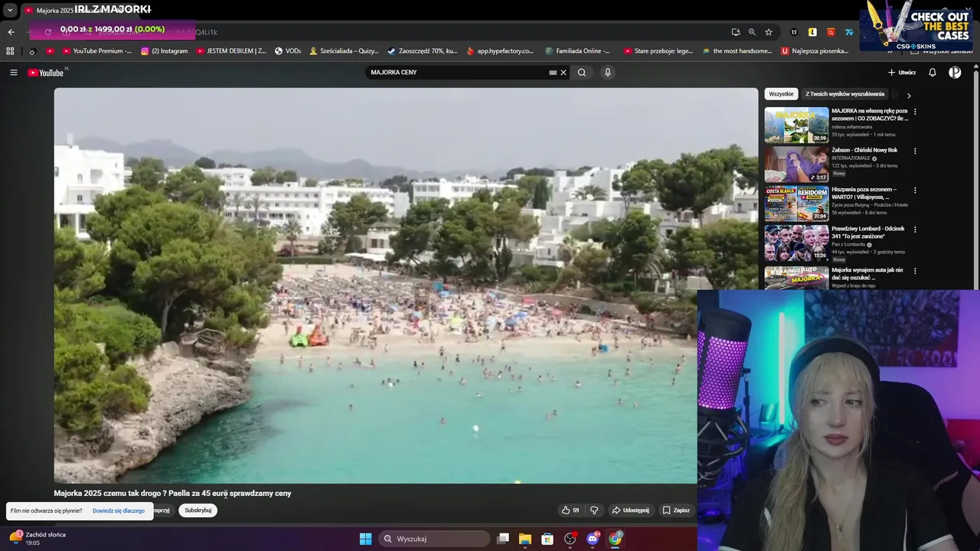Click the browser back arrow
The image size is (980, 551).
tap(11, 32)
